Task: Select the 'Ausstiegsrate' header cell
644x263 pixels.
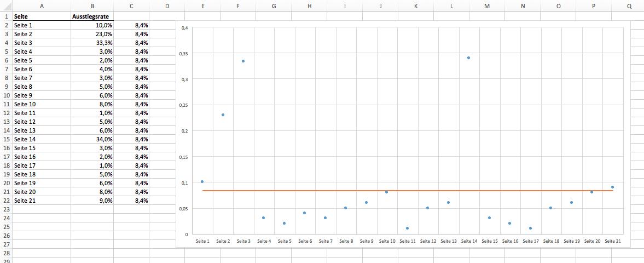Action: pyautogui.click(x=92, y=16)
